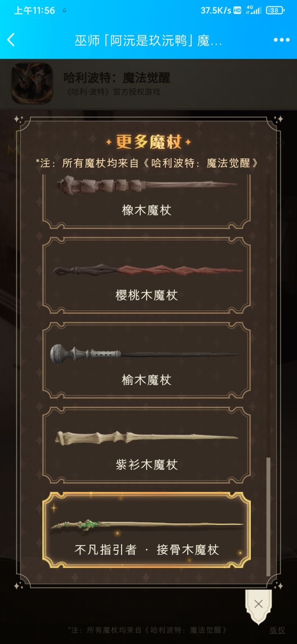Tap the 更多魔杖 panel heading
The height and width of the screenshot is (644, 297).
coord(148,142)
